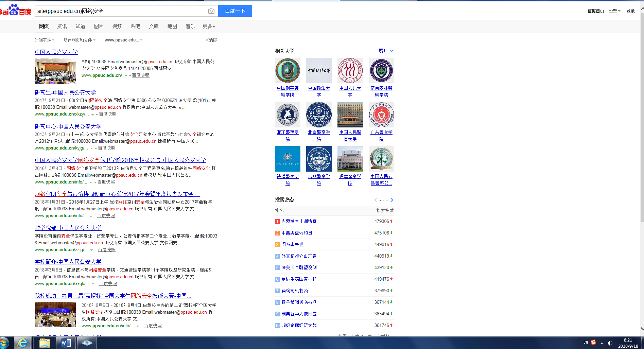The height and width of the screenshot is (349, 644).
Task: Open 中国人民警官大学 building thumbnail
Action: click(x=350, y=115)
